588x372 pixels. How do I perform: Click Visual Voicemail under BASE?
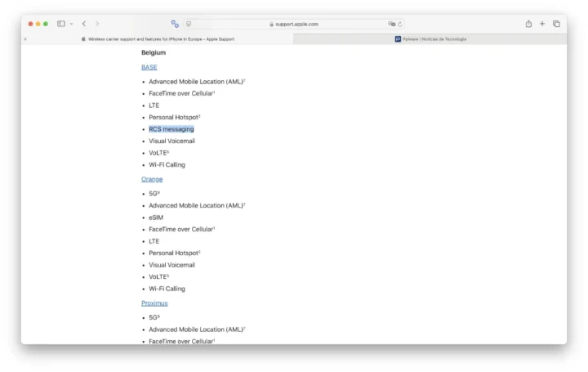pos(171,141)
